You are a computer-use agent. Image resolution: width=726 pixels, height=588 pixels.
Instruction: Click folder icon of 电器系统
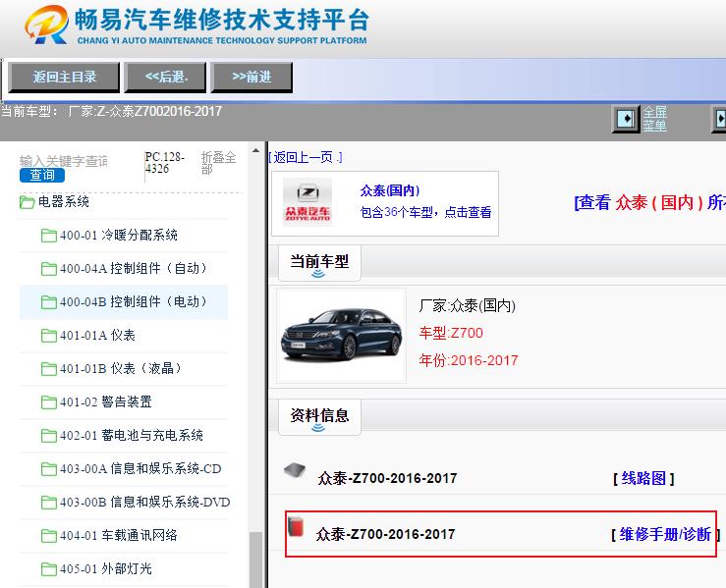pyautogui.click(x=27, y=202)
